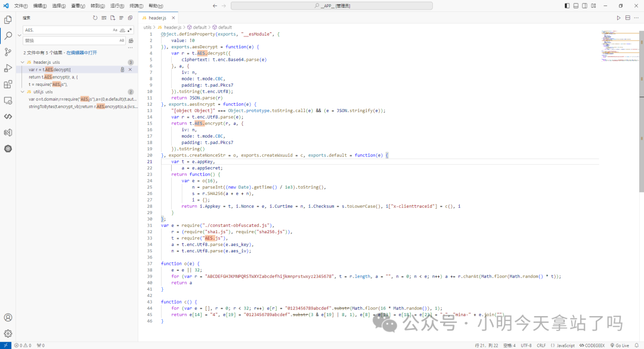This screenshot has height=349, width=644.
Task: Open the Accounts menu in activity bar
Action: click(x=8, y=317)
